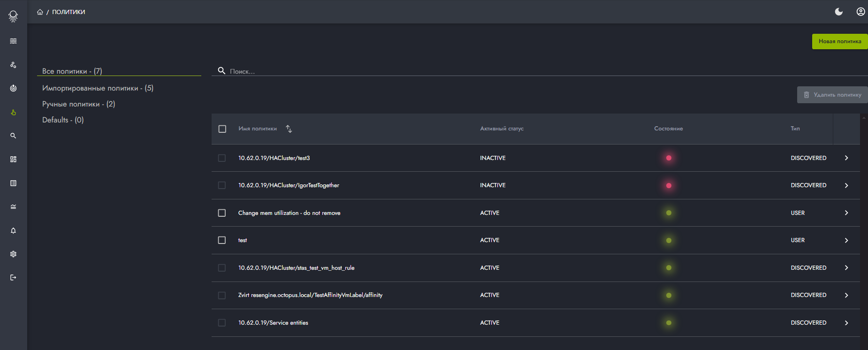This screenshot has width=868, height=350.
Task: Click green state dot for TestAffinityVmLabel/affinity
Action: [669, 295]
